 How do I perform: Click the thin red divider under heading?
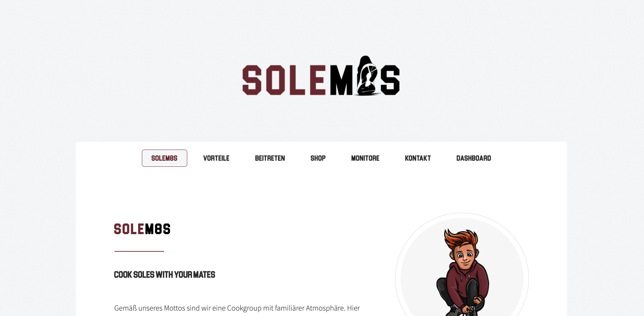[139, 251]
